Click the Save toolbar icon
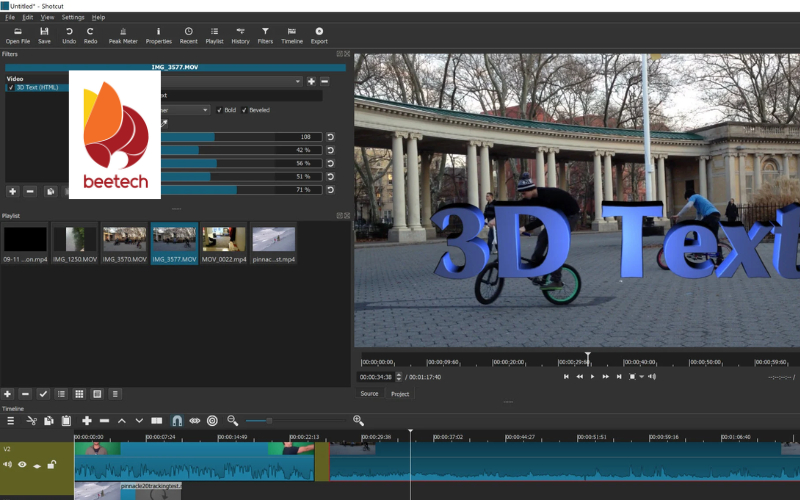This screenshot has height=500, width=800. [44, 36]
